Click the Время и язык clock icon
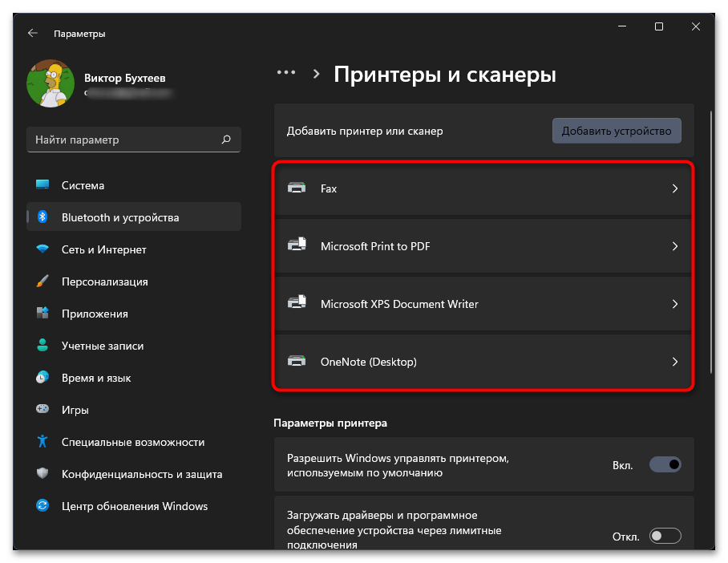 (x=42, y=377)
